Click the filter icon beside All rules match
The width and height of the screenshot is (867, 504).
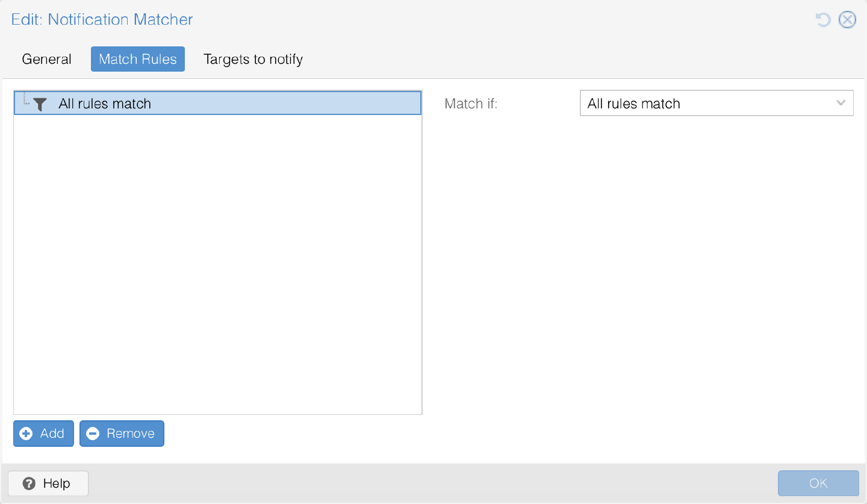point(40,104)
